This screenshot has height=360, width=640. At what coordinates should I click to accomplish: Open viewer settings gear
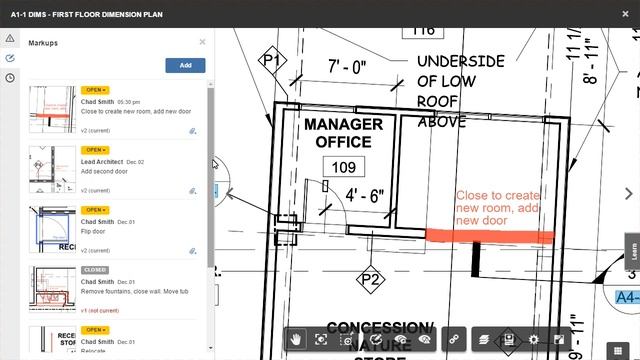pos(534,339)
